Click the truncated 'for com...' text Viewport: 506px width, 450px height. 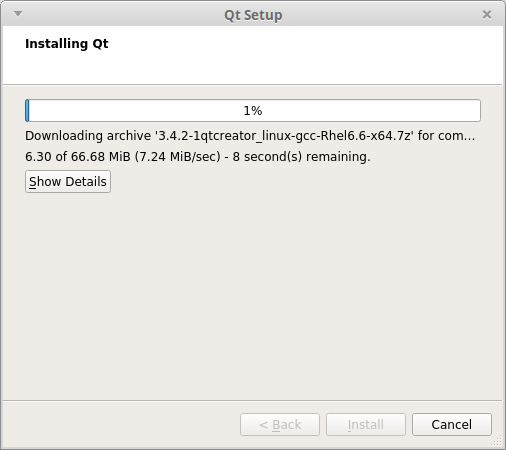click(446, 136)
